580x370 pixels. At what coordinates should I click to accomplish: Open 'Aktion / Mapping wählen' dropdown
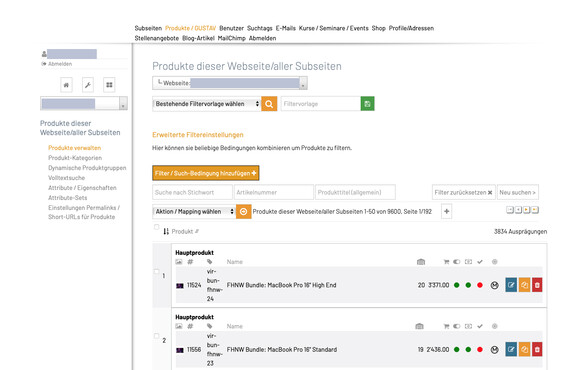click(194, 212)
